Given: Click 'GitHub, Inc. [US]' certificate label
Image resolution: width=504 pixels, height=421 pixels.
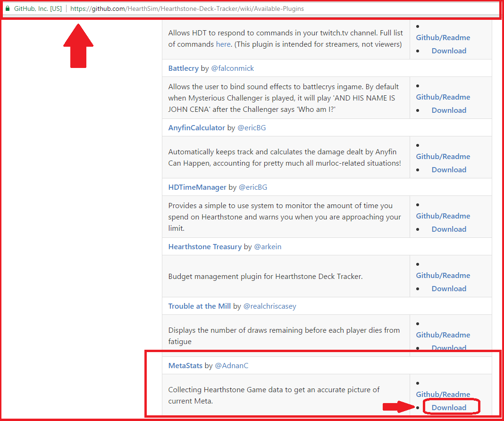Looking at the screenshot, I should pos(38,8).
